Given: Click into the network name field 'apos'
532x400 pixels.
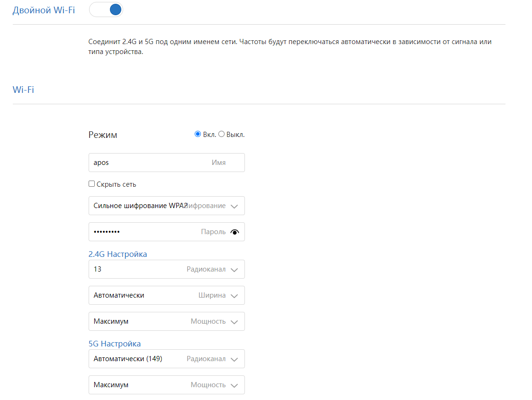Looking at the screenshot, I should 147,163.
